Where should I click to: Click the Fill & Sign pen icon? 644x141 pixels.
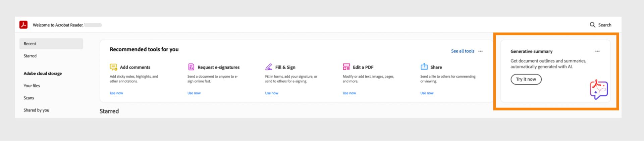coord(269,67)
